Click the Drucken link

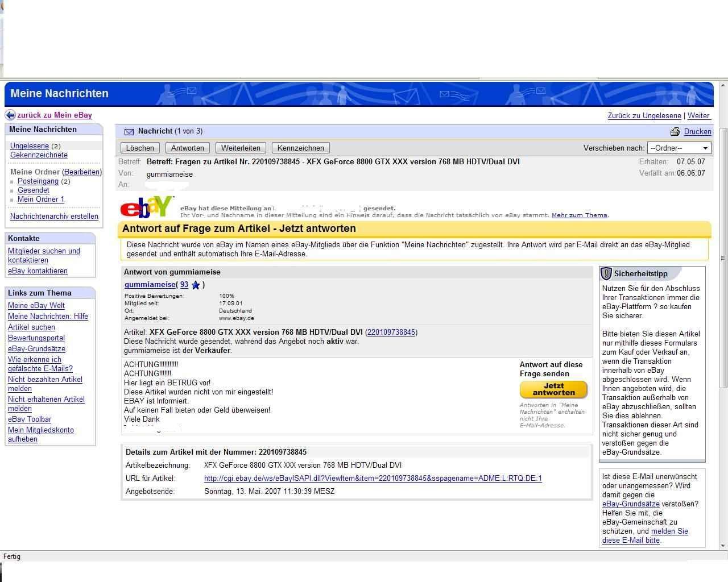pos(698,132)
